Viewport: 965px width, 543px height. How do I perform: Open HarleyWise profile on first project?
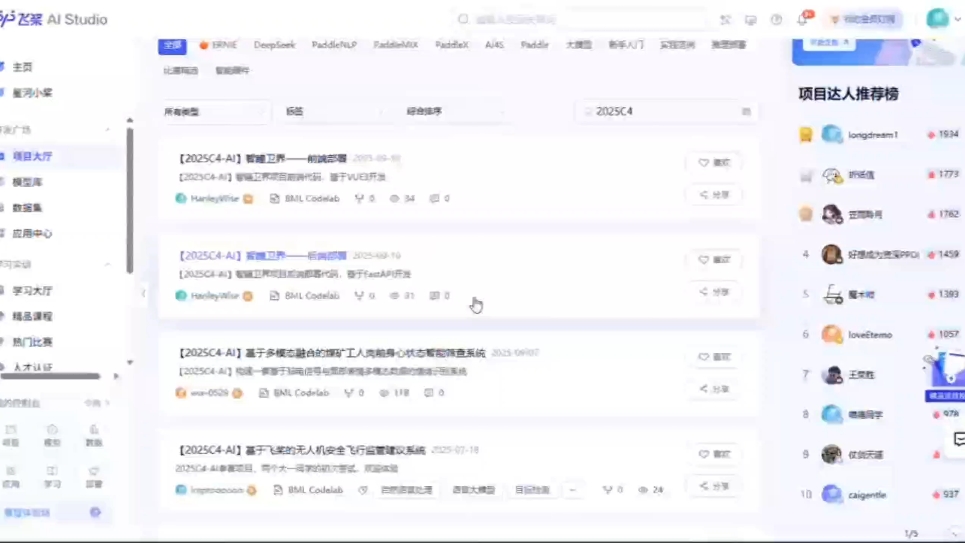click(214, 198)
